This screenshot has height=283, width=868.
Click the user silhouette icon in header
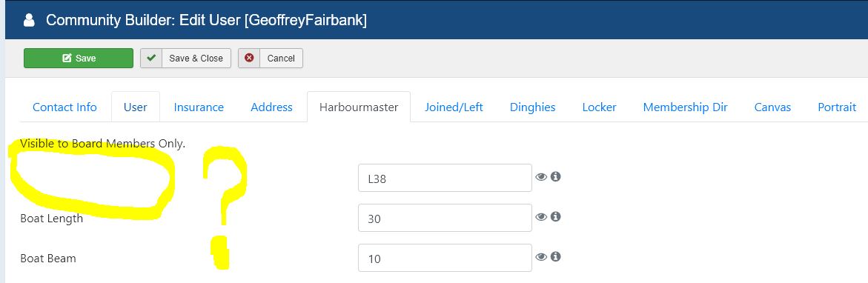[x=30, y=21]
